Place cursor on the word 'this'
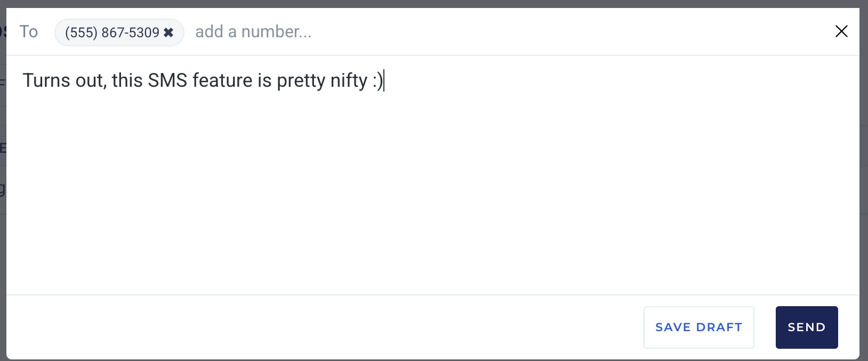Viewport: 868px width, 361px height. point(127,80)
